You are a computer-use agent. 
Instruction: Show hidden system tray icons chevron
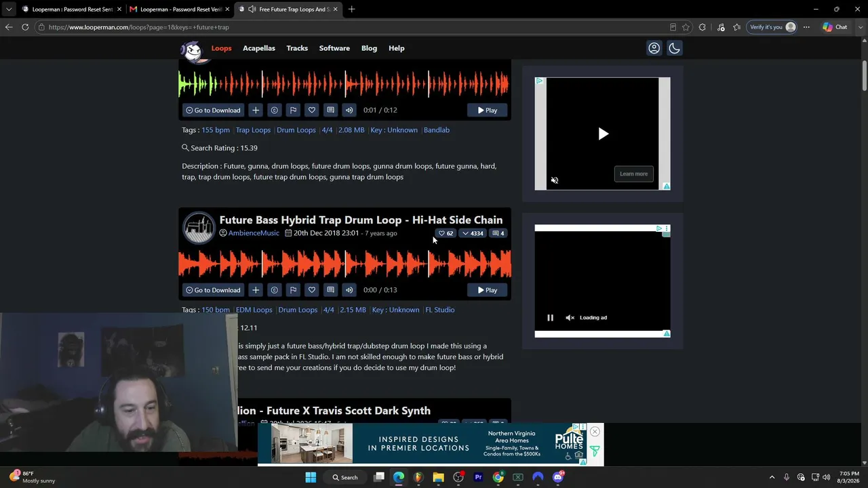click(x=772, y=477)
